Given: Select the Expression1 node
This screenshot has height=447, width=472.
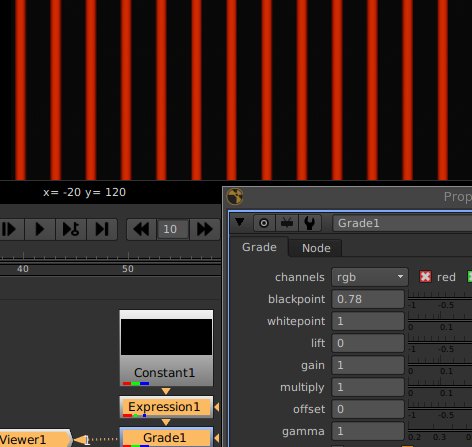Looking at the screenshot, I should click(x=166, y=407).
